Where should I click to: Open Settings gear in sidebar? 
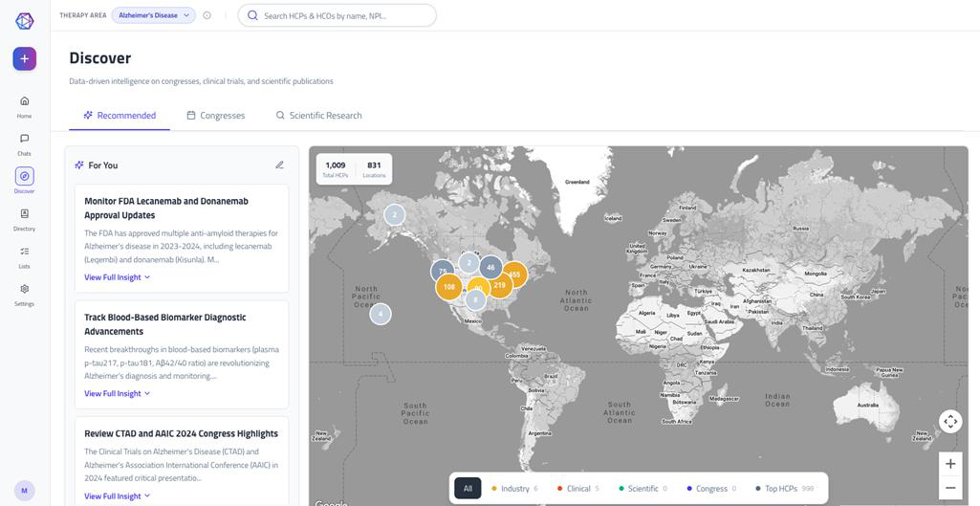pos(24,295)
